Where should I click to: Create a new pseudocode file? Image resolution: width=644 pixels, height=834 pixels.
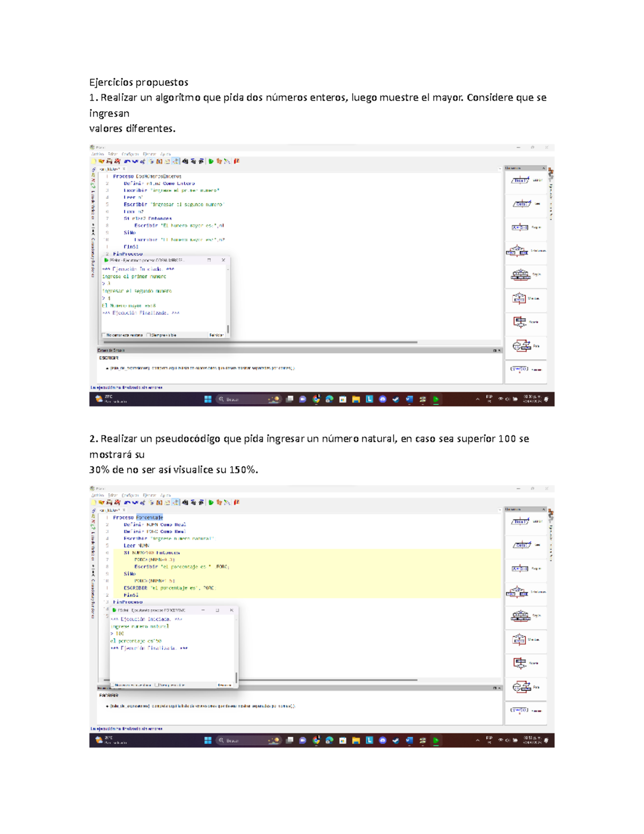pos(93,161)
